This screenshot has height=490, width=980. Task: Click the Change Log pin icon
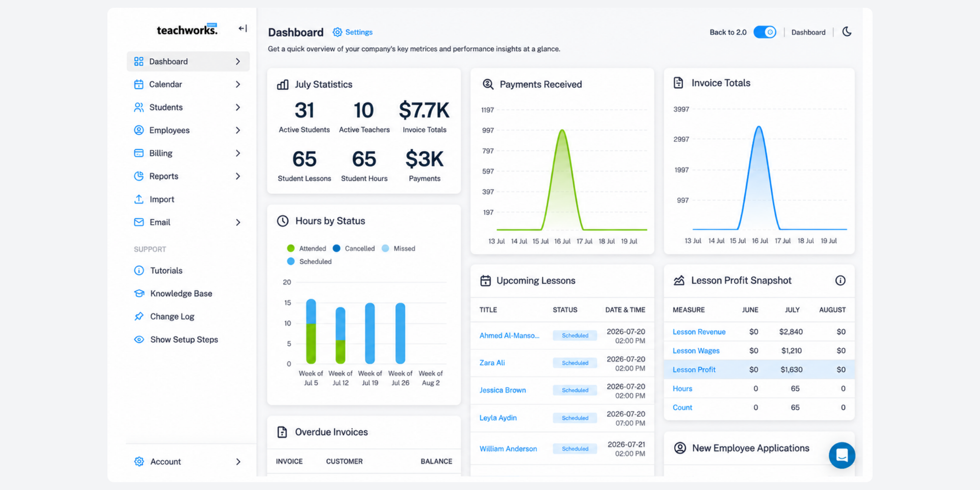(x=139, y=316)
